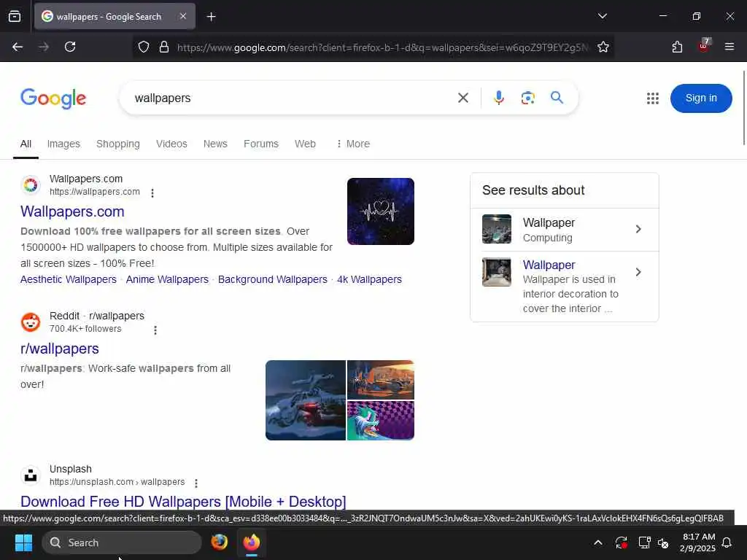Switch to the Forums tab
This screenshot has height=560, width=747.
[x=261, y=144]
